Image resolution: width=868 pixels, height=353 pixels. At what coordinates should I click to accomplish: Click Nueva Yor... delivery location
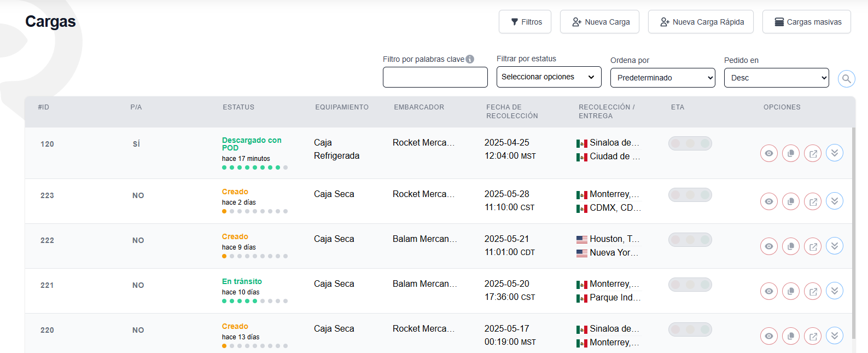click(614, 252)
